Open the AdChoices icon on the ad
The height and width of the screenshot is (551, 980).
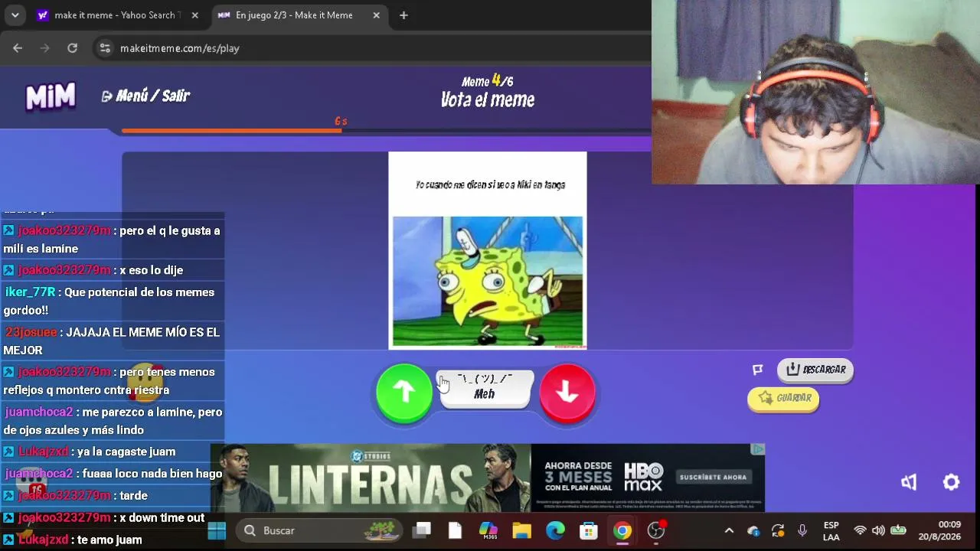click(757, 449)
